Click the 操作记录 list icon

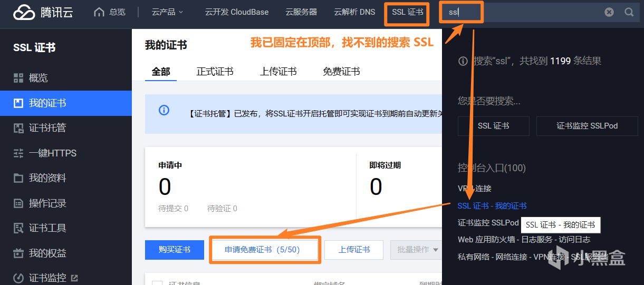pyautogui.click(x=18, y=203)
